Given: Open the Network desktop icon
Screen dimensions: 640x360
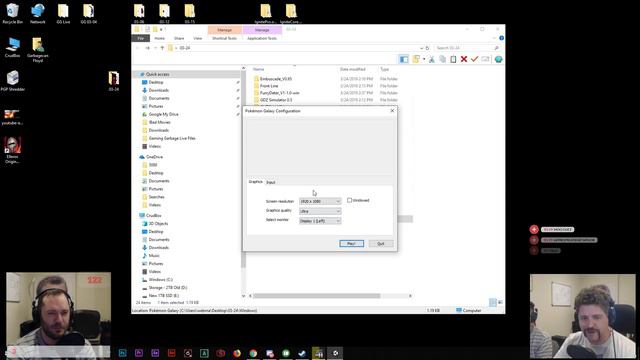Looking at the screenshot, I should (x=38, y=13).
